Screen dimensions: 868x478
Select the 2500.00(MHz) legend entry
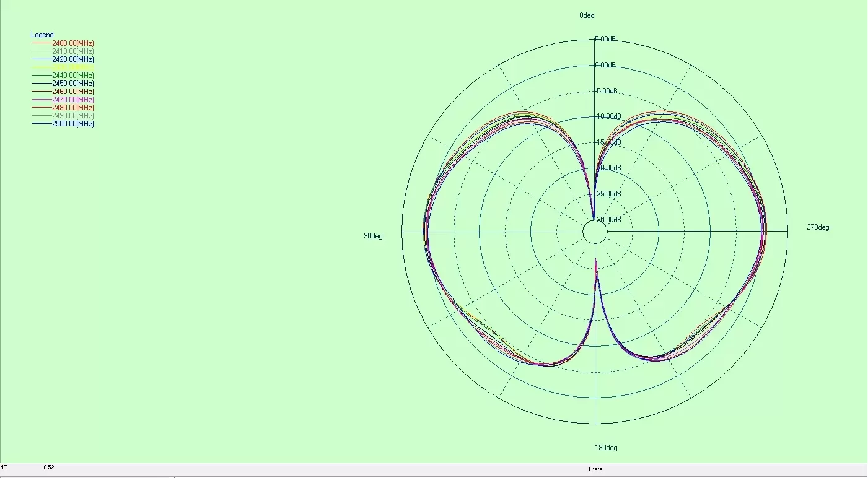[72, 124]
